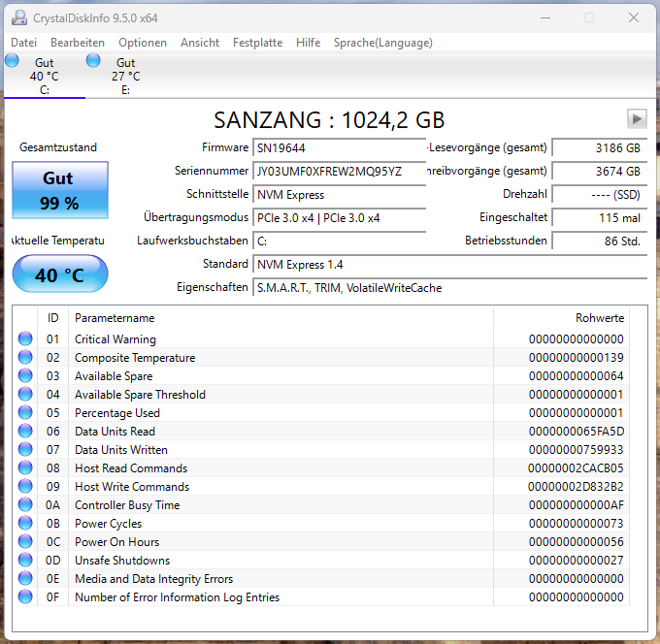Screen dimensions: 660x644
Task: Open the Festplatte menu
Action: (x=257, y=43)
